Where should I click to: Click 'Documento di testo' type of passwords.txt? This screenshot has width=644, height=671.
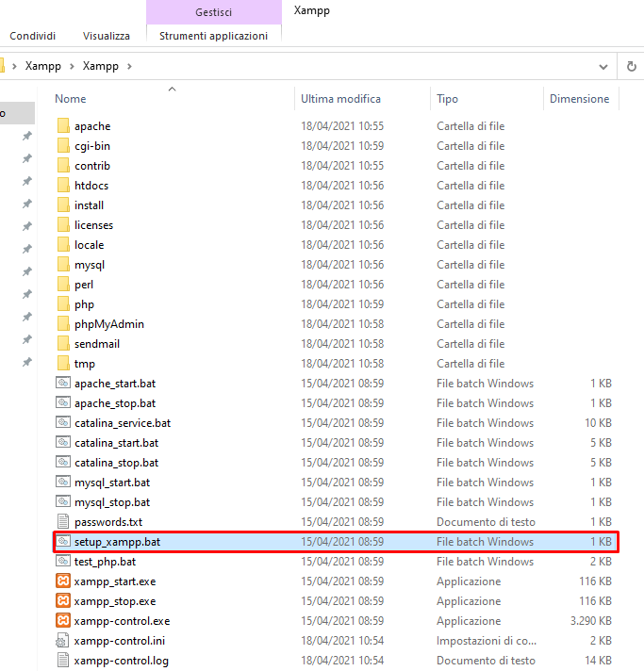tap(486, 522)
